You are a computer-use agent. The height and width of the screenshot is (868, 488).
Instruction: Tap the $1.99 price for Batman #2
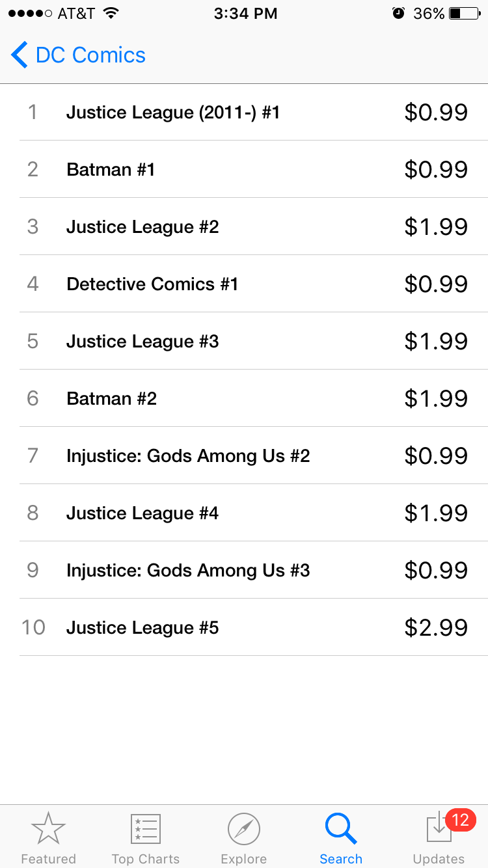coord(436,398)
